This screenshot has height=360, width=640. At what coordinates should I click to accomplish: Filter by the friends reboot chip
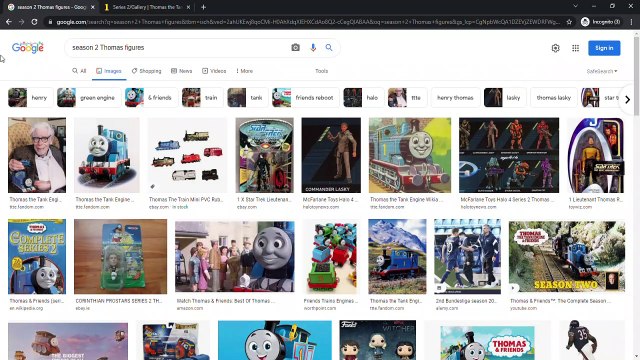point(306,98)
